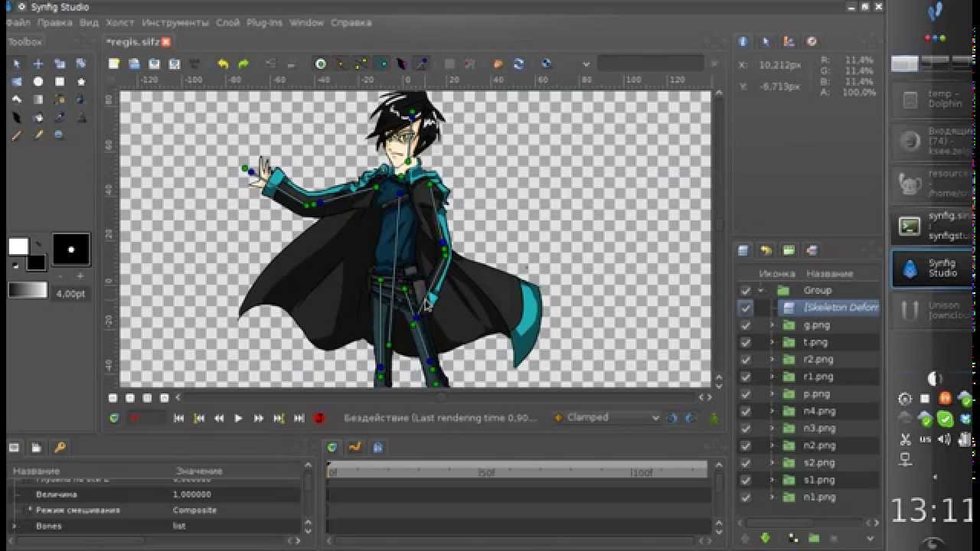
Task: Click the 0f marker on the timeline ruler
Action: (x=333, y=472)
